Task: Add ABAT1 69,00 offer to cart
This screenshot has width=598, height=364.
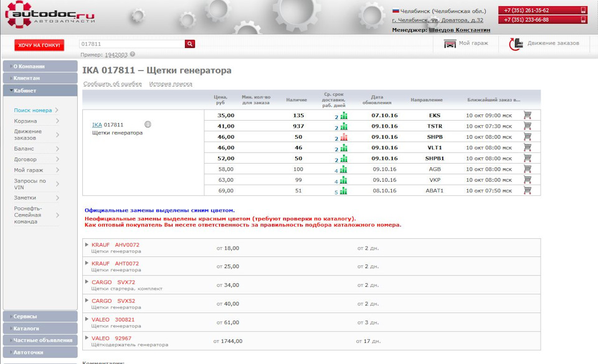Action: pos(528,190)
